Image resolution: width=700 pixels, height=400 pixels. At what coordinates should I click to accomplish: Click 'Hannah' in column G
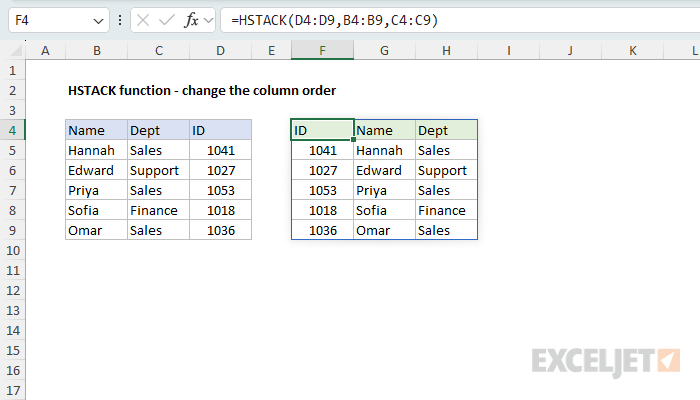384,150
